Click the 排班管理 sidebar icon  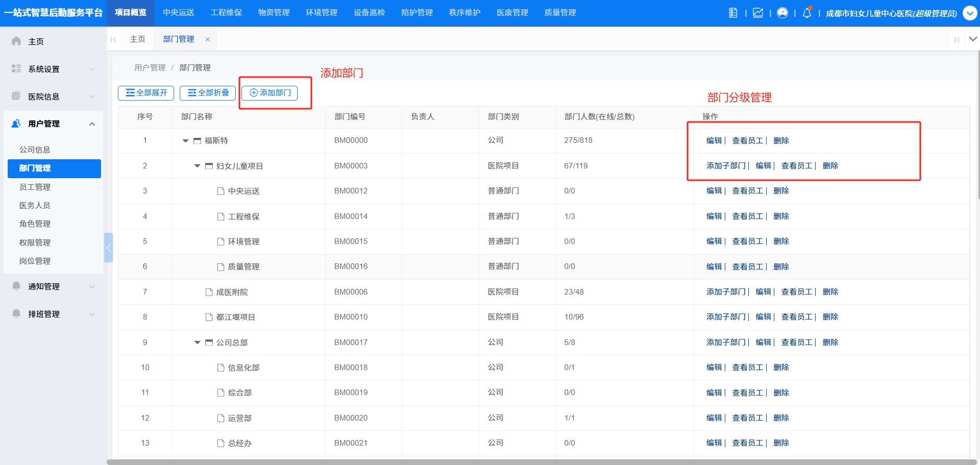(x=16, y=313)
